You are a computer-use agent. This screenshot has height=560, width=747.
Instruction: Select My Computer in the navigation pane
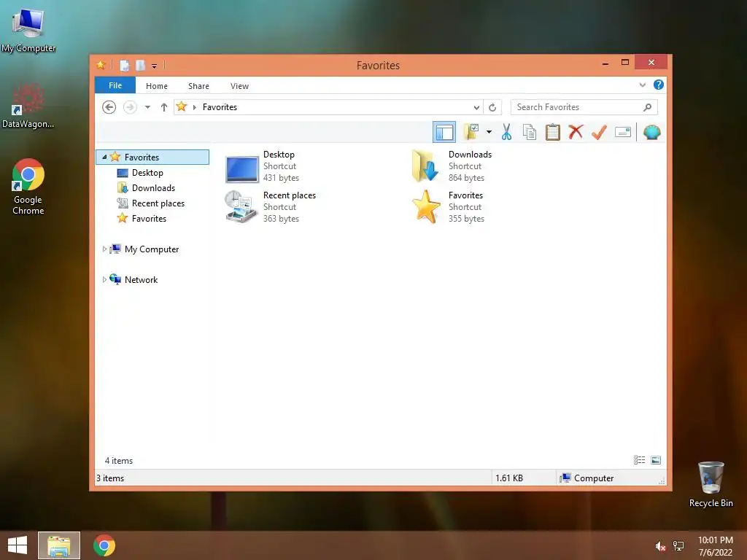coord(152,249)
